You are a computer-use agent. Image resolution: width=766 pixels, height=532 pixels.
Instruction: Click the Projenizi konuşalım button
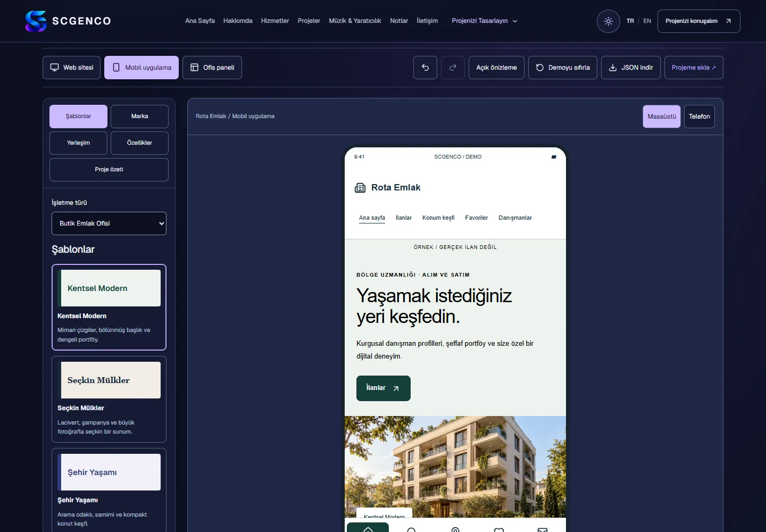pos(698,21)
